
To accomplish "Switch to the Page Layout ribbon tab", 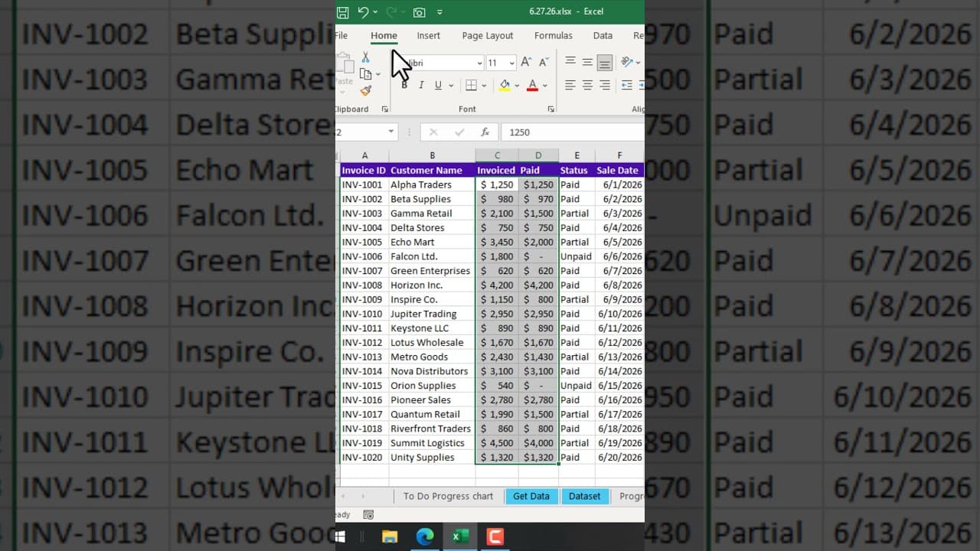I will tap(488, 36).
